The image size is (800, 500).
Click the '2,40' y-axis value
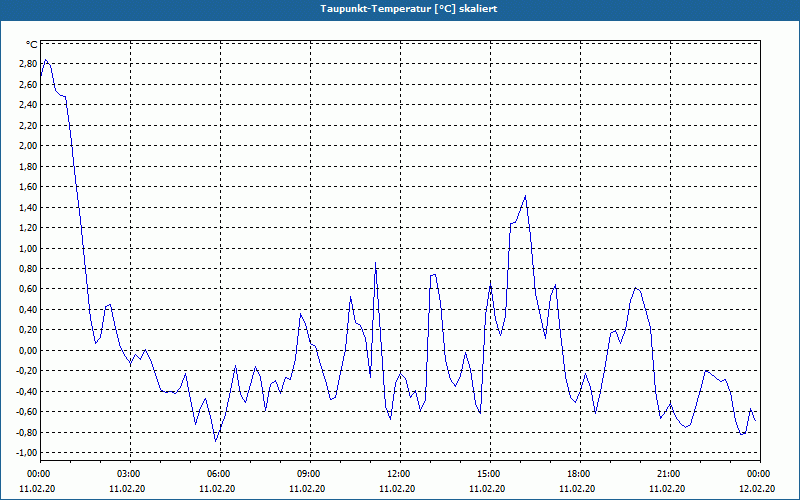(29, 105)
